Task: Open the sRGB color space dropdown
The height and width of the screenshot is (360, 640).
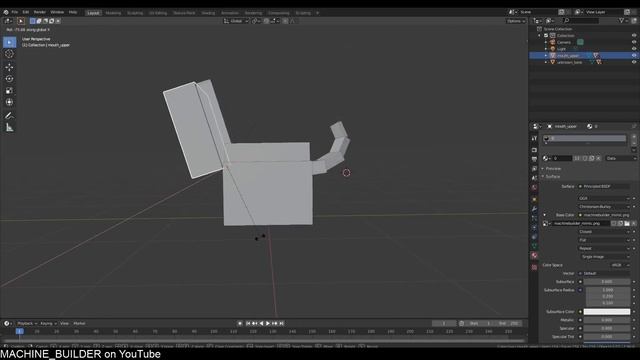Action: pyautogui.click(x=620, y=265)
